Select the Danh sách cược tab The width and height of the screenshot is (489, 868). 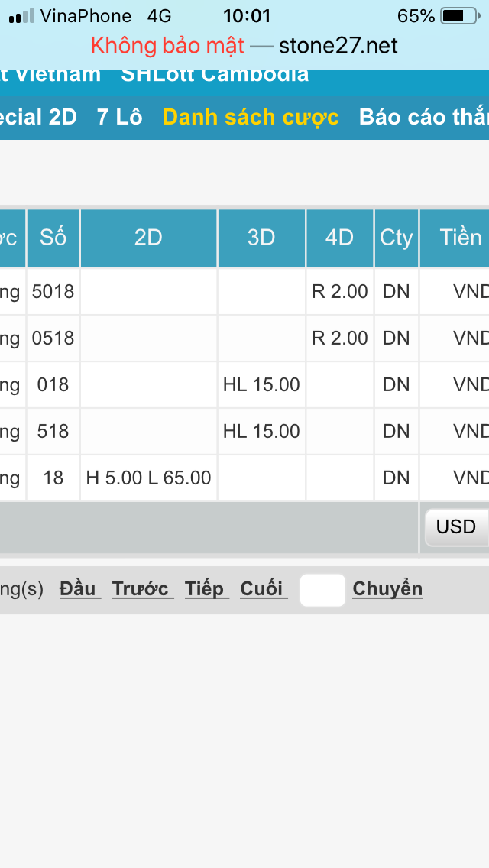[x=251, y=117]
